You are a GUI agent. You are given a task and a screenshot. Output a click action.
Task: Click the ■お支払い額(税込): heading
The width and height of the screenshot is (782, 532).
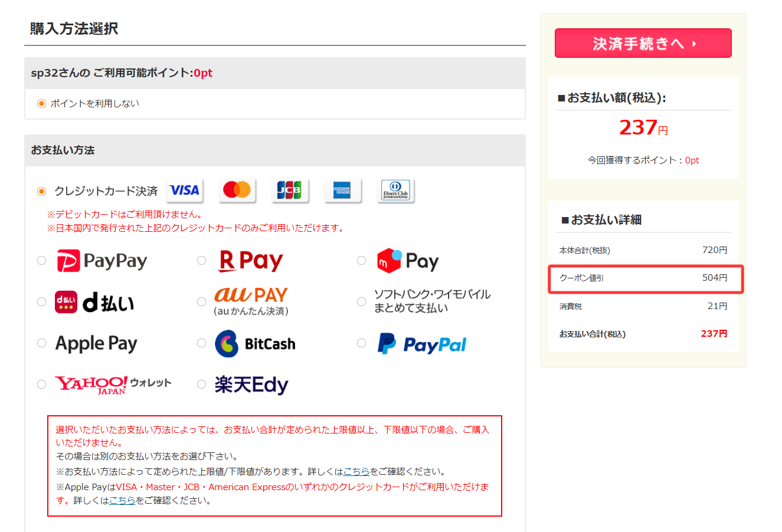click(612, 98)
